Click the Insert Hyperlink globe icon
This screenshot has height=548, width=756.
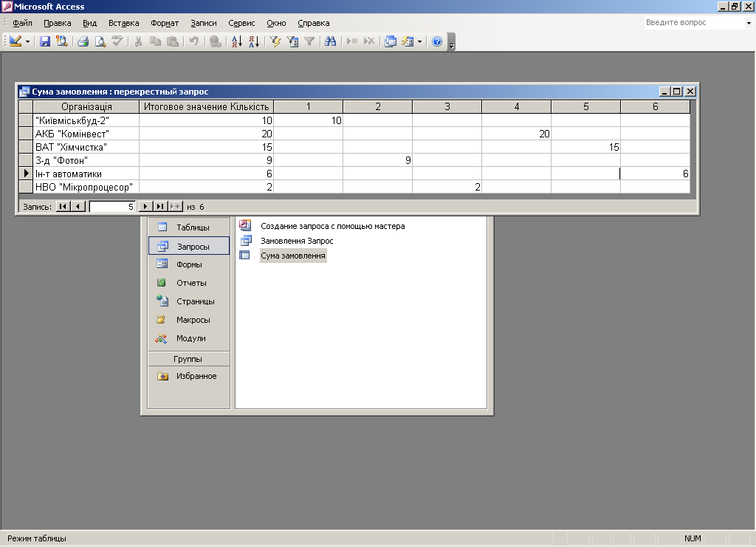click(x=216, y=41)
